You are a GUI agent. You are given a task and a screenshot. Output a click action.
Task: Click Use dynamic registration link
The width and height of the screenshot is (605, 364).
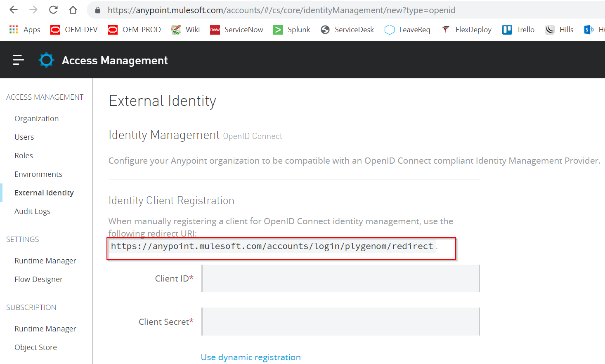click(251, 357)
